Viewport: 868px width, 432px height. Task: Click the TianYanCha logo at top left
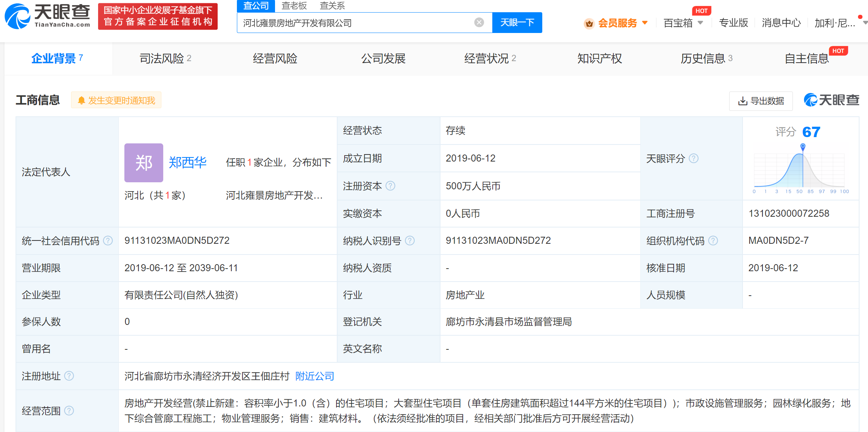click(x=47, y=16)
